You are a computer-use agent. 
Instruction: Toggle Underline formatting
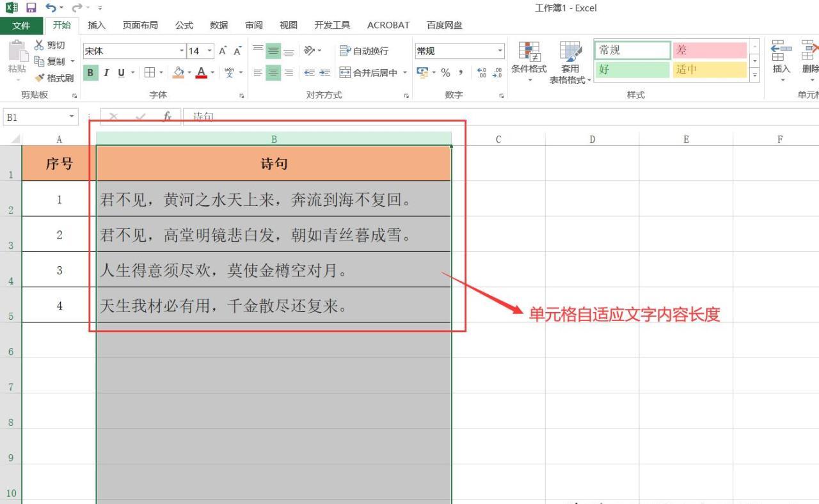(x=121, y=72)
